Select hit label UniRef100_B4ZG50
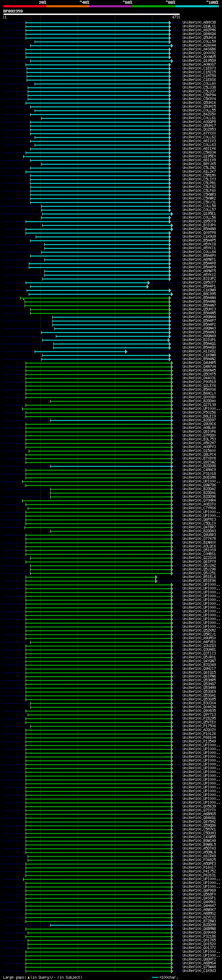The width and height of the screenshot is (222, 980). coord(199,114)
